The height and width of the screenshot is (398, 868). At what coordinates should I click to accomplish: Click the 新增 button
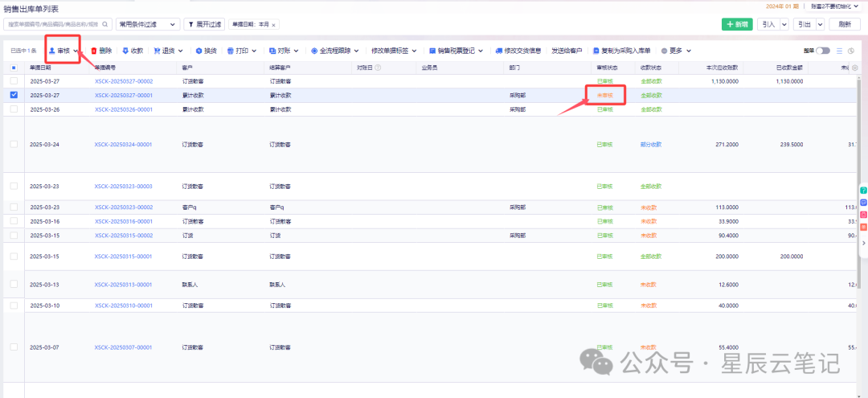(x=737, y=24)
